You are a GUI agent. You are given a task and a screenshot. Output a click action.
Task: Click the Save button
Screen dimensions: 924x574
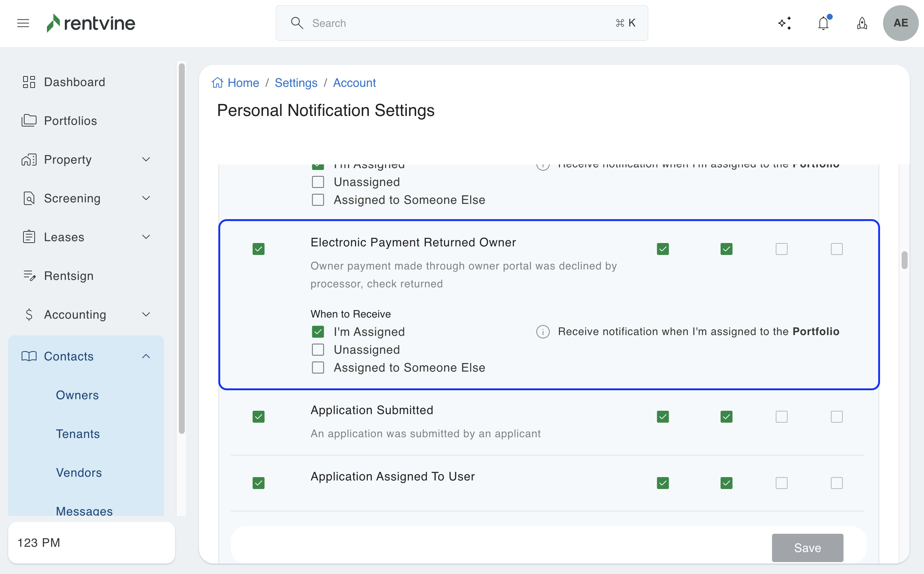(807, 548)
